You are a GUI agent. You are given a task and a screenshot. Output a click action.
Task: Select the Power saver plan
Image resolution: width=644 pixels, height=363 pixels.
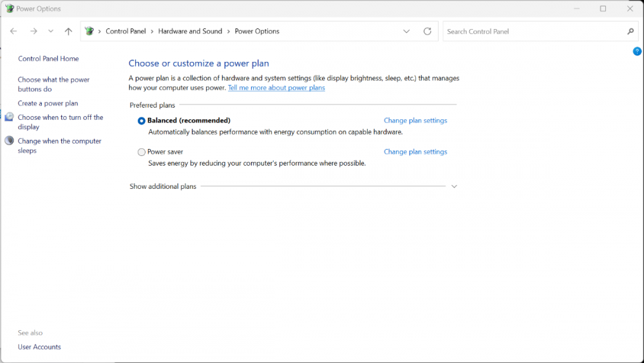142,152
